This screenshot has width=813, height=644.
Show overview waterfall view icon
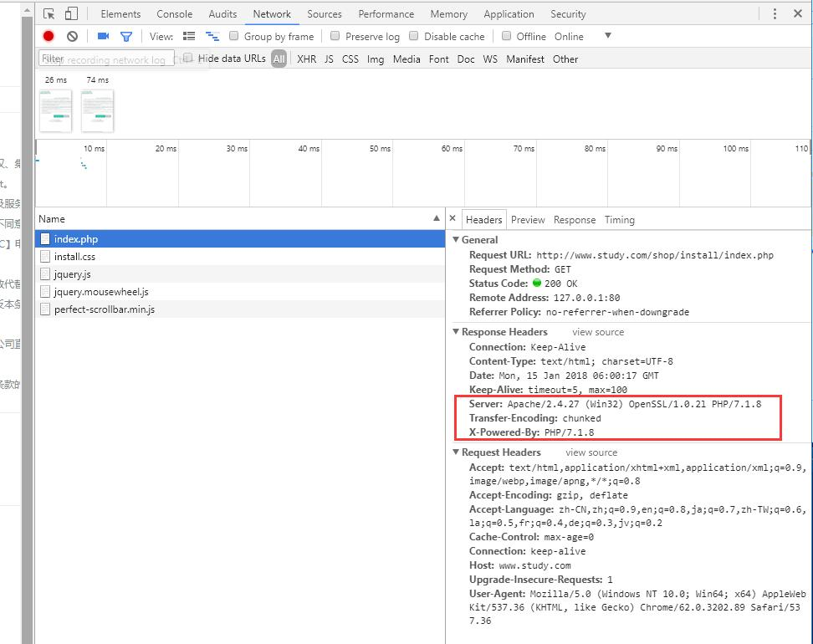[x=212, y=36]
